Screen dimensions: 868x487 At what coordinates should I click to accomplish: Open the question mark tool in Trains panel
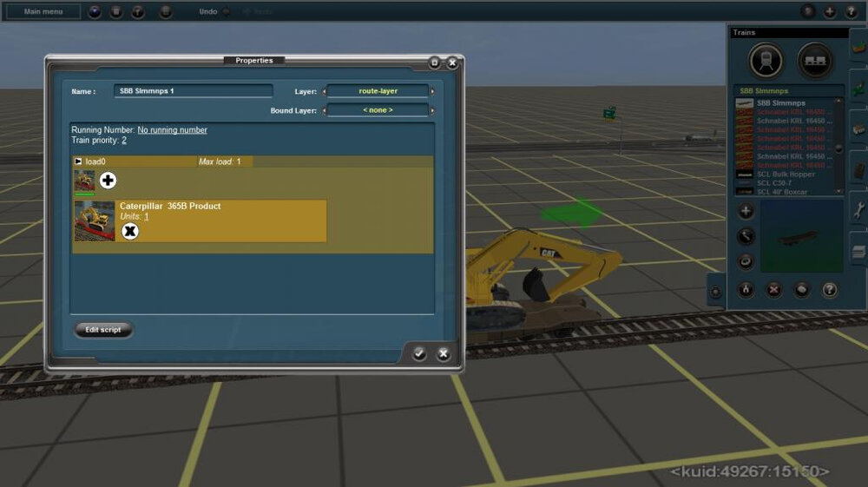point(829,289)
